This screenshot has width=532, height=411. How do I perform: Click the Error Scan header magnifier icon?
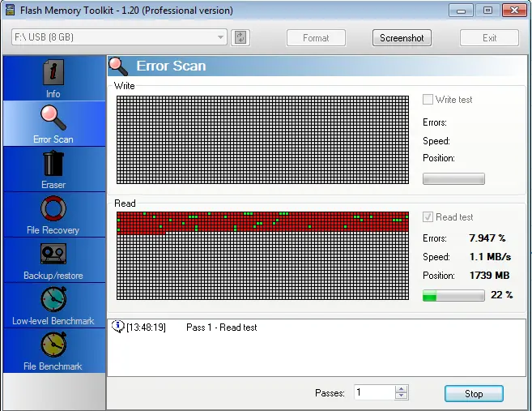click(118, 66)
